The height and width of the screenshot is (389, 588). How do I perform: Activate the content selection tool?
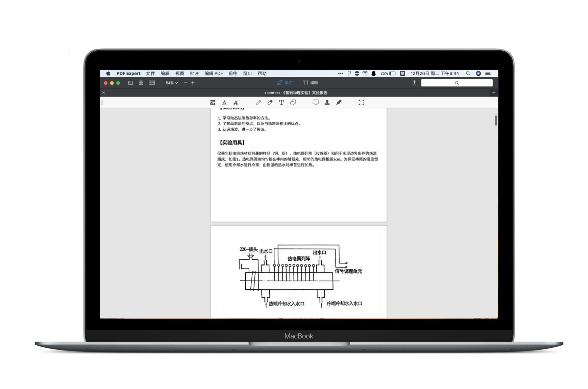tap(361, 102)
